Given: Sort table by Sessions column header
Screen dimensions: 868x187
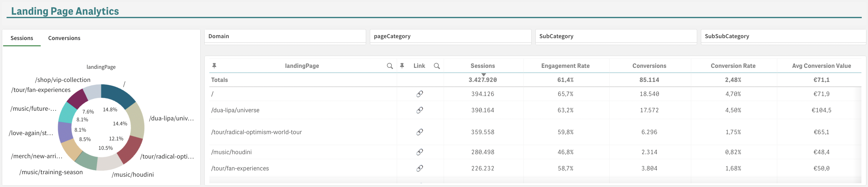Looking at the screenshot, I should coord(483,66).
